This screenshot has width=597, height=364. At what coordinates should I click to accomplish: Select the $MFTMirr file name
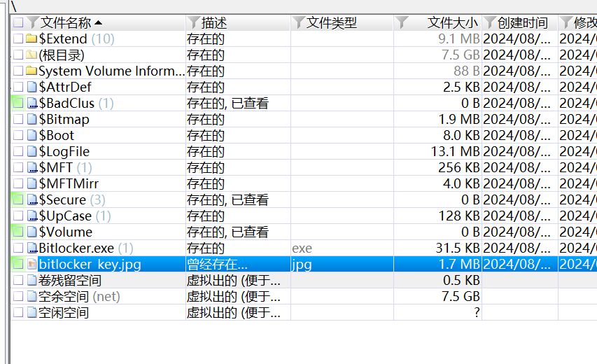click(69, 184)
